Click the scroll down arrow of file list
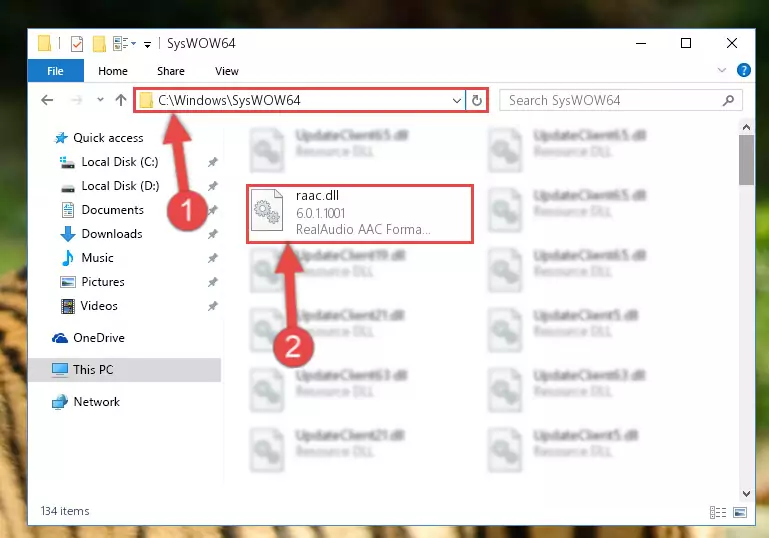Image resolution: width=769 pixels, height=538 pixels. click(746, 493)
